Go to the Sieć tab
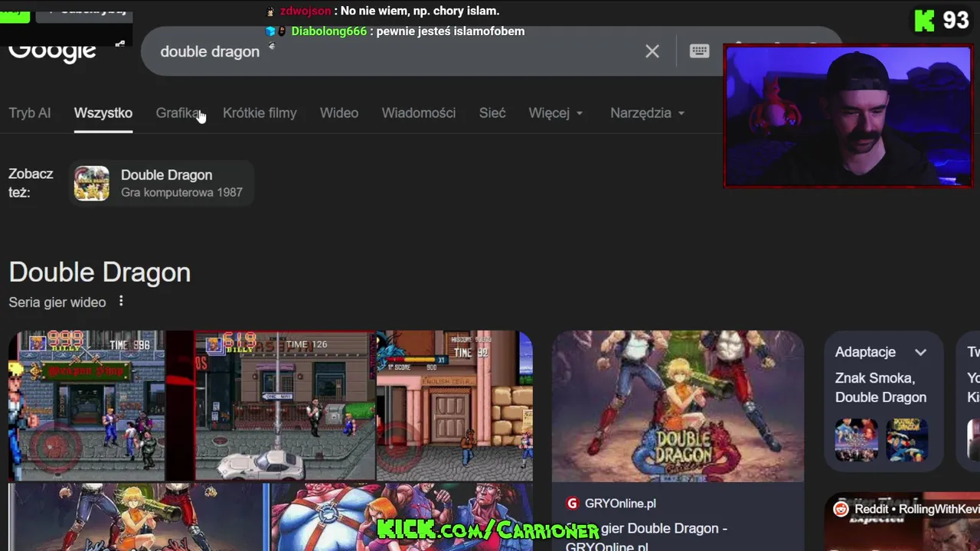The image size is (980, 551). (492, 112)
